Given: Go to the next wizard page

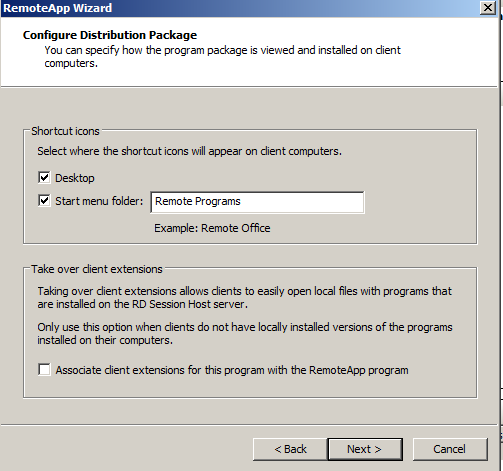Looking at the screenshot, I should coord(365,449).
